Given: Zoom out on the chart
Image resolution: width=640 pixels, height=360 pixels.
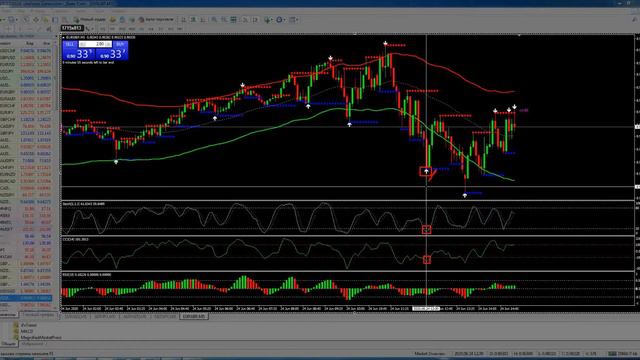Looking at the screenshot, I should [x=224, y=20].
